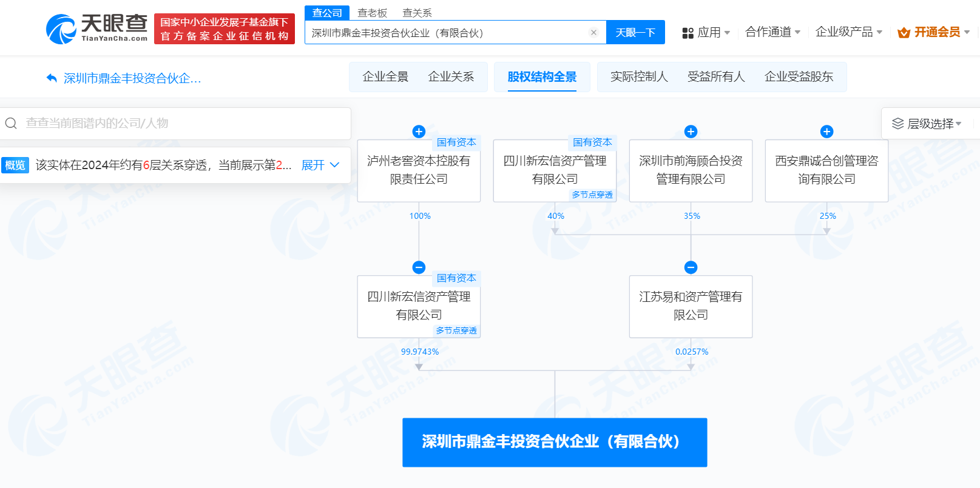
Task: Switch to the 查关系 tab
Action: click(x=417, y=13)
